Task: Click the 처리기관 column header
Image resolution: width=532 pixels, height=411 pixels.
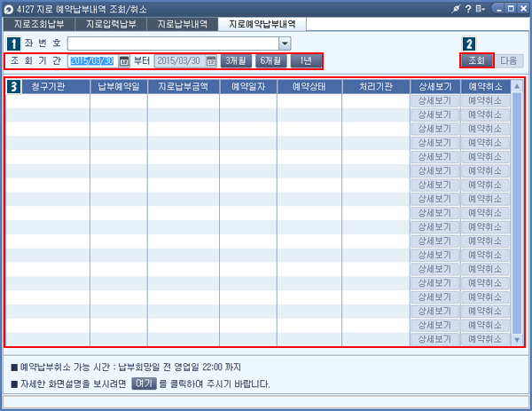Action: point(376,87)
